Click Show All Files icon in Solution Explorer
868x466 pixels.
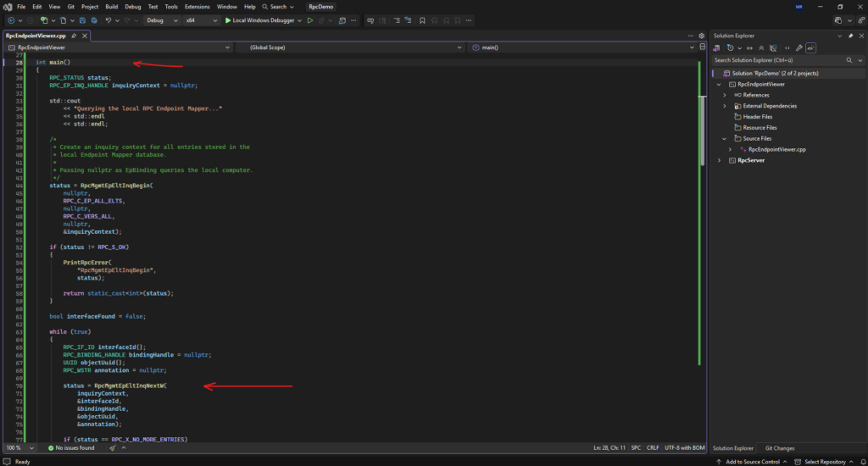[773, 48]
